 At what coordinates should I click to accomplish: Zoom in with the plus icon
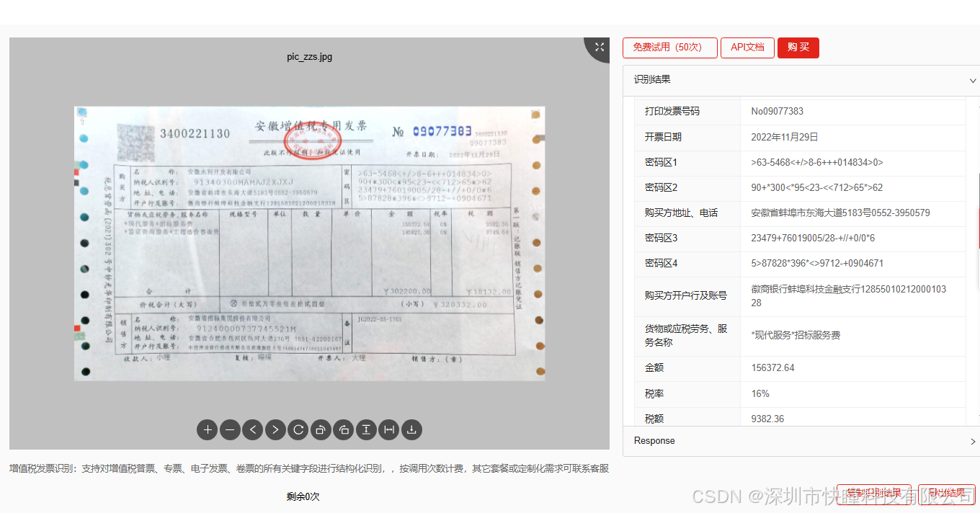[208, 430]
